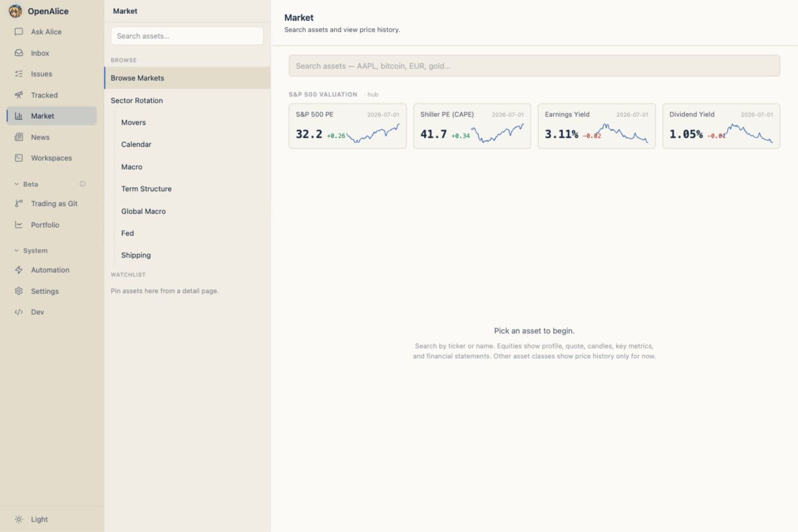Click the Shiller PE sparkline chart
The width and height of the screenshot is (798, 532).
[498, 134]
